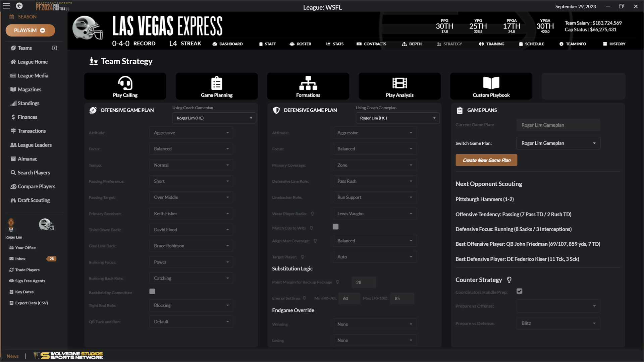Select Search Players in the sidebar
Screen dimensions: 644x362
point(34,172)
